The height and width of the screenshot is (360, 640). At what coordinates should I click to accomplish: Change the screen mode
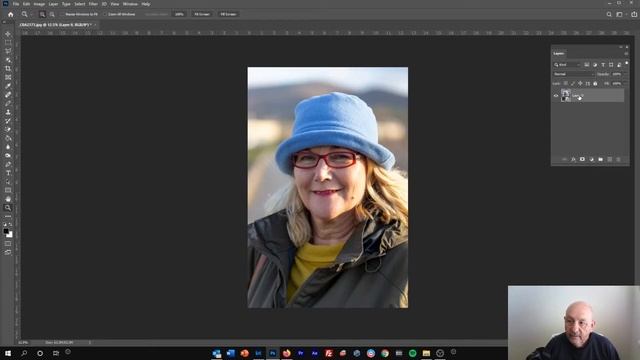(8, 252)
